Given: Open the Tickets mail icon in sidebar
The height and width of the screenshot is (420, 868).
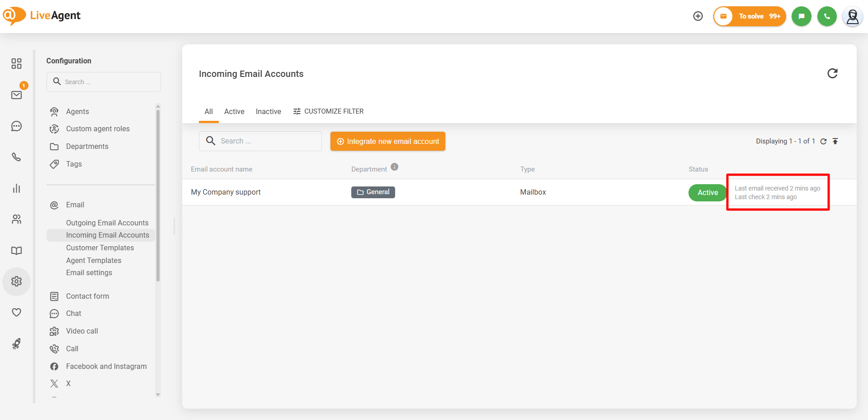Looking at the screenshot, I should [17, 95].
